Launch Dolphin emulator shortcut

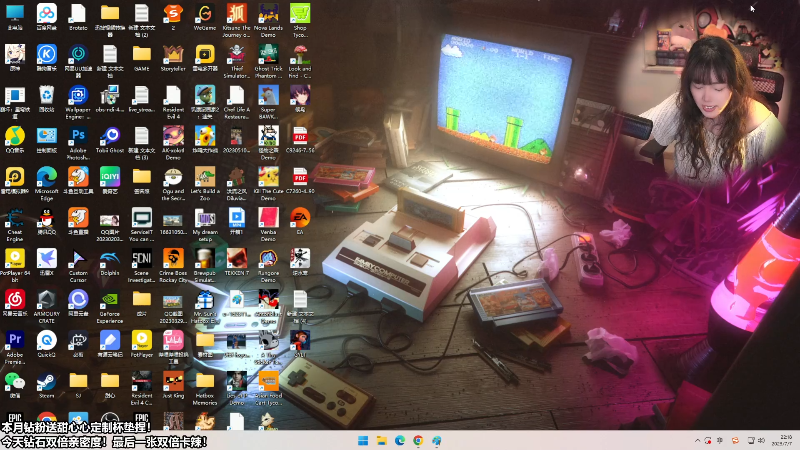[110, 262]
